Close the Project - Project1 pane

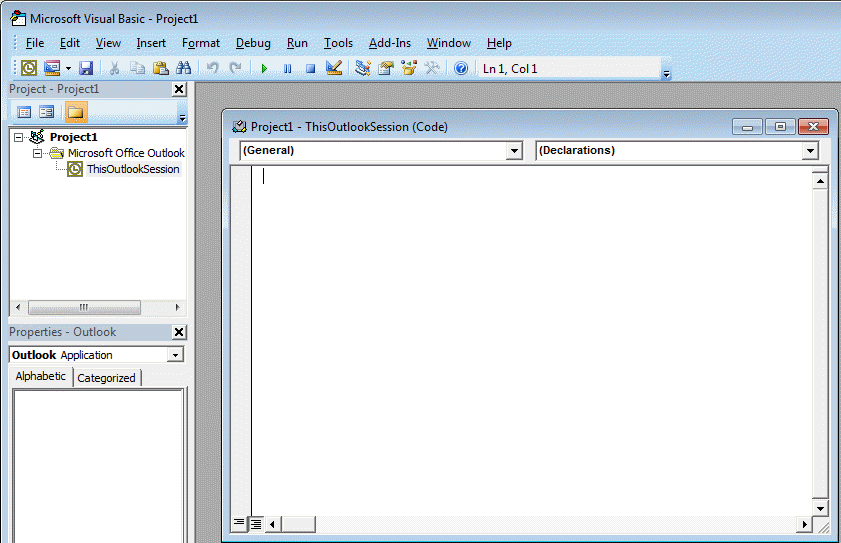179,89
